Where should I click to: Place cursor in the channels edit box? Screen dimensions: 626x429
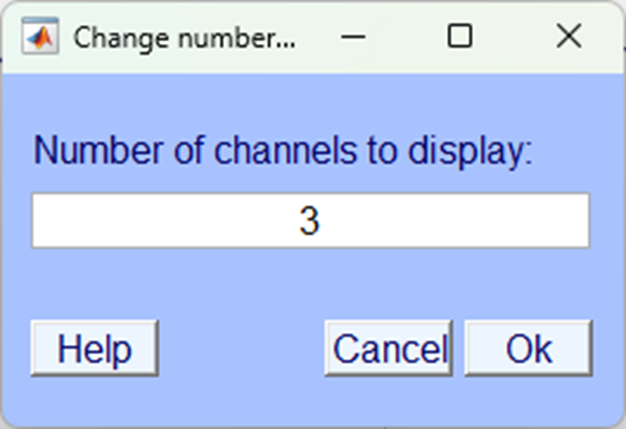click(x=310, y=221)
